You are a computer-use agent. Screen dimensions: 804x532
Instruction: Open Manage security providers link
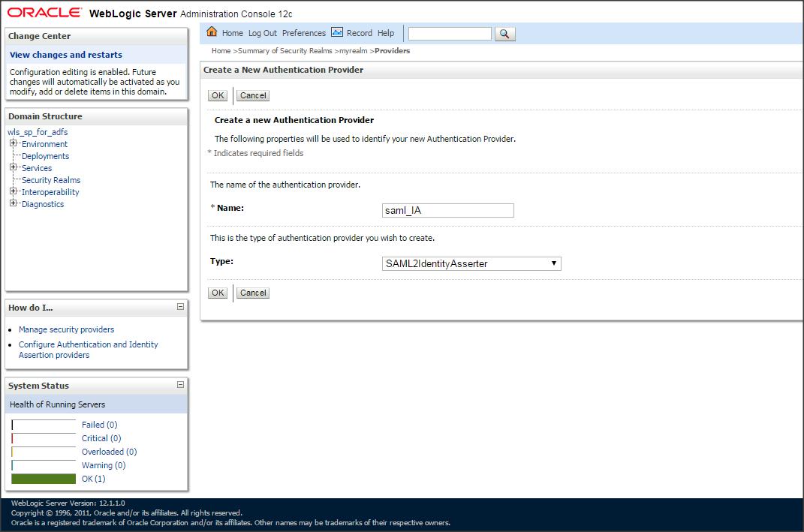coord(67,329)
